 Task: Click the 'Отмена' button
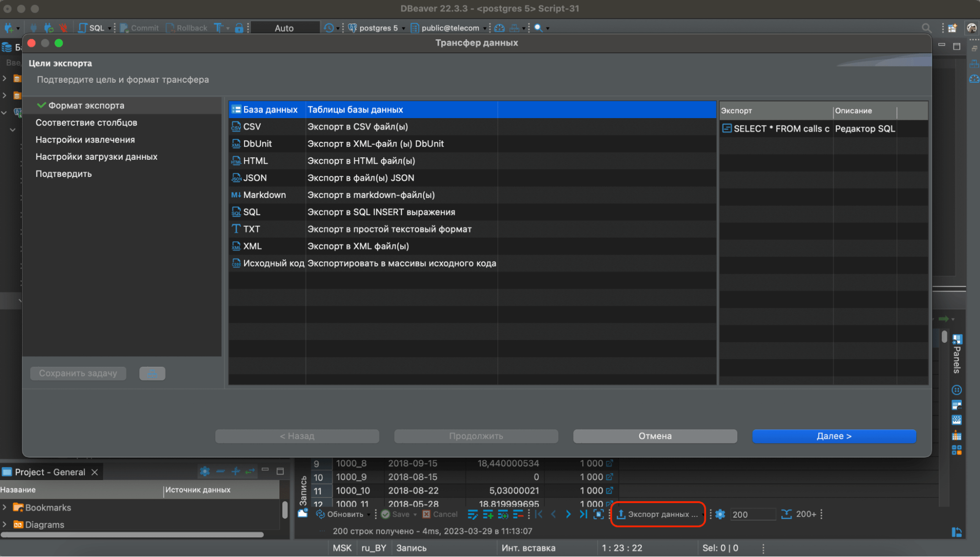coord(655,436)
